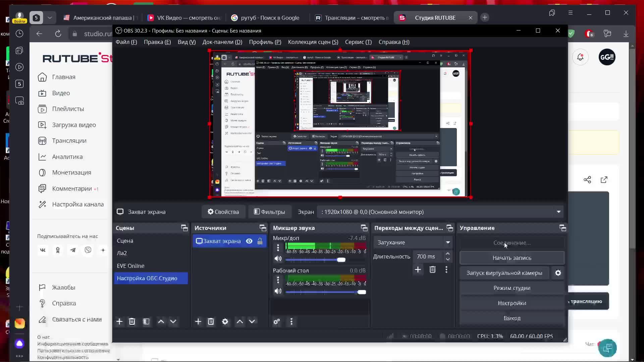Add a scene transition with plus icon
Image resolution: width=644 pixels, height=362 pixels.
(x=418, y=270)
